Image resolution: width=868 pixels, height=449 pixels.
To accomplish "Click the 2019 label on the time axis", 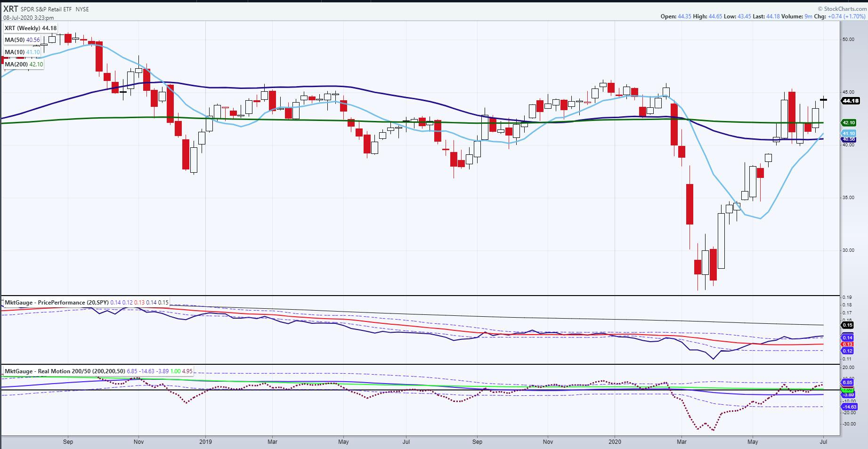I will coord(205,442).
